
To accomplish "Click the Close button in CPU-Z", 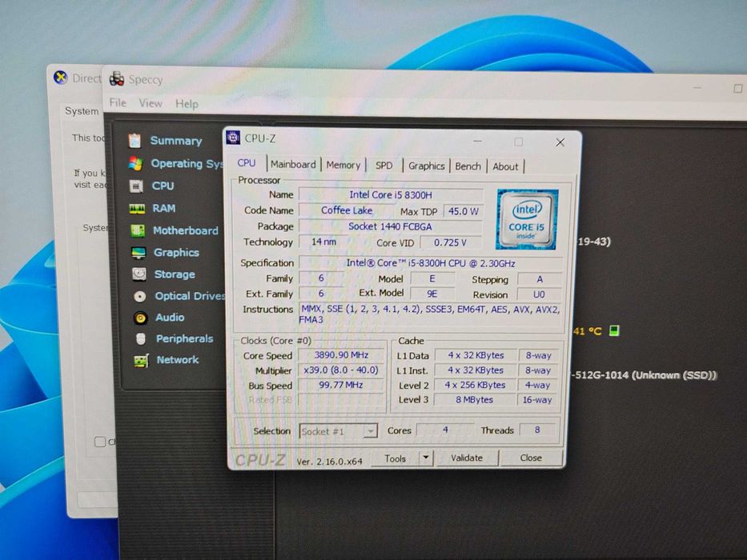I will click(531, 458).
